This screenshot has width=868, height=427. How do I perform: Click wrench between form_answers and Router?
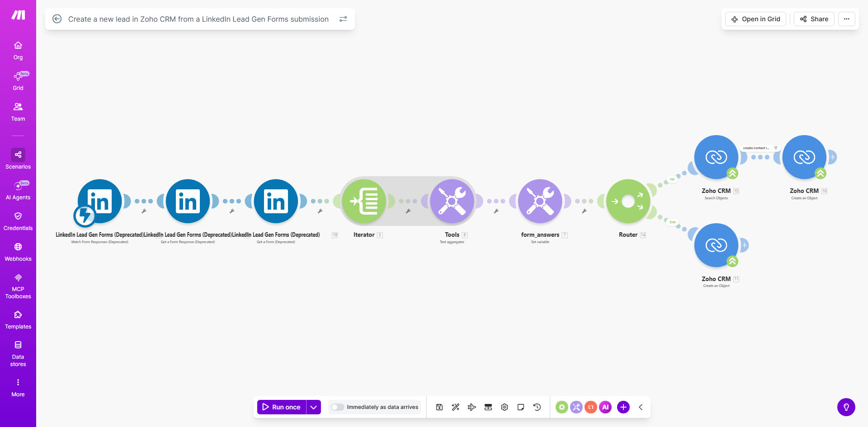click(x=584, y=211)
